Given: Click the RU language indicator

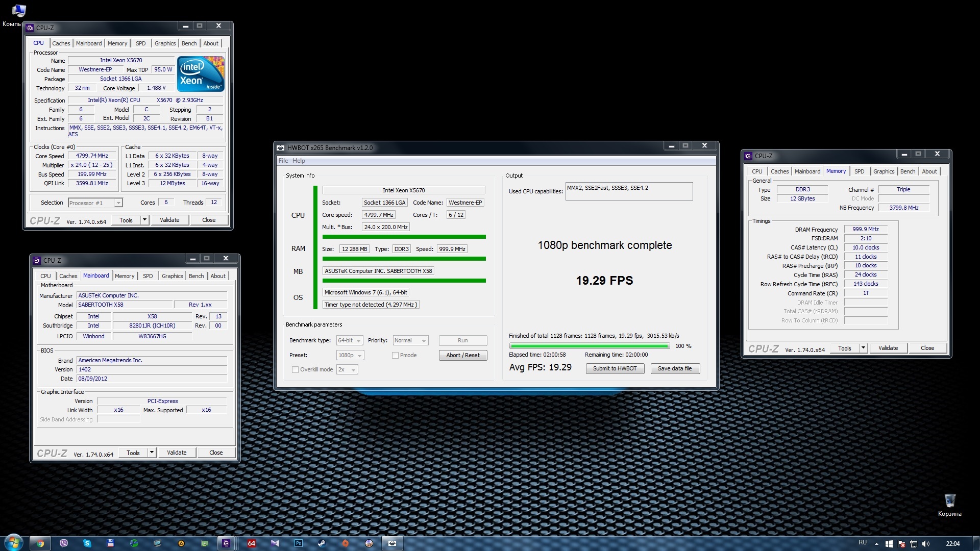Looking at the screenshot, I should click(863, 543).
